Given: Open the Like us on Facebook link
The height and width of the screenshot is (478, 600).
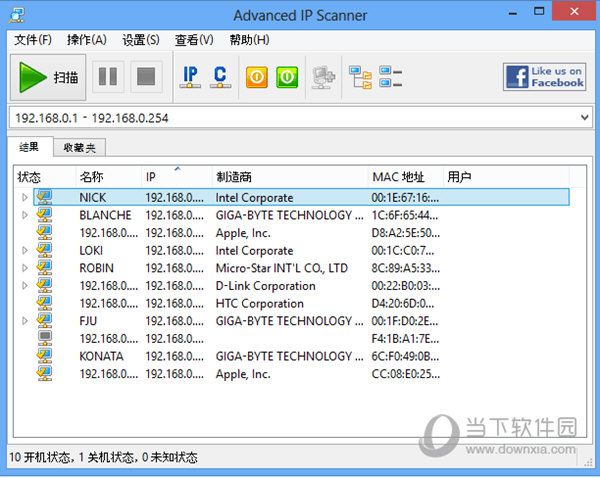Looking at the screenshot, I should pos(545,77).
